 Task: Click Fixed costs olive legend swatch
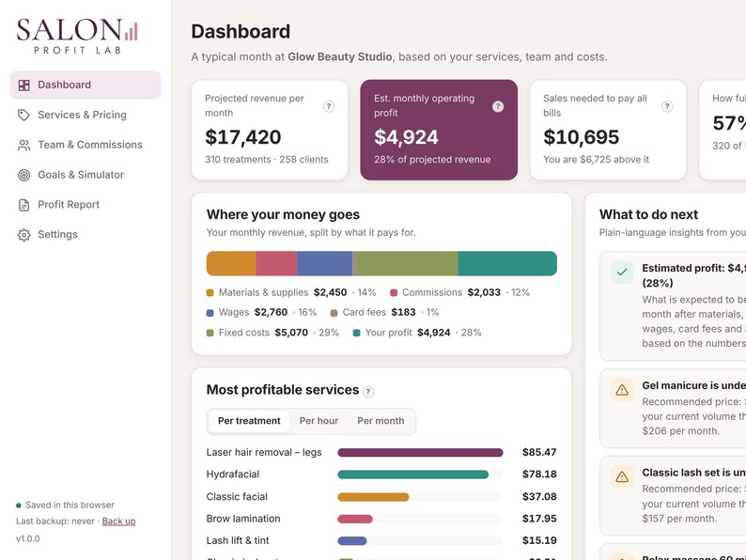[210, 333]
